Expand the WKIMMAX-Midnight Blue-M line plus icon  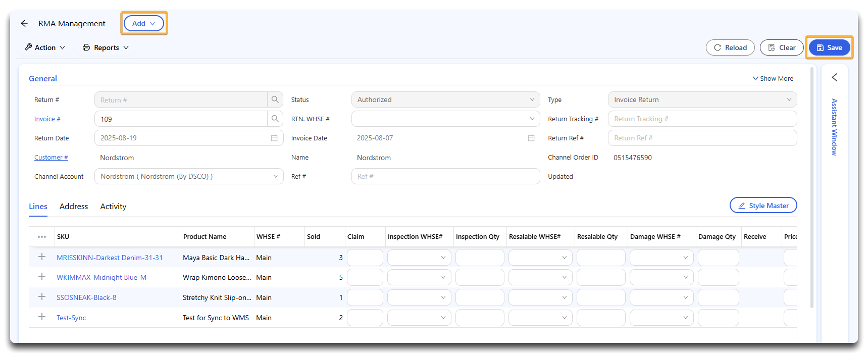tap(42, 277)
